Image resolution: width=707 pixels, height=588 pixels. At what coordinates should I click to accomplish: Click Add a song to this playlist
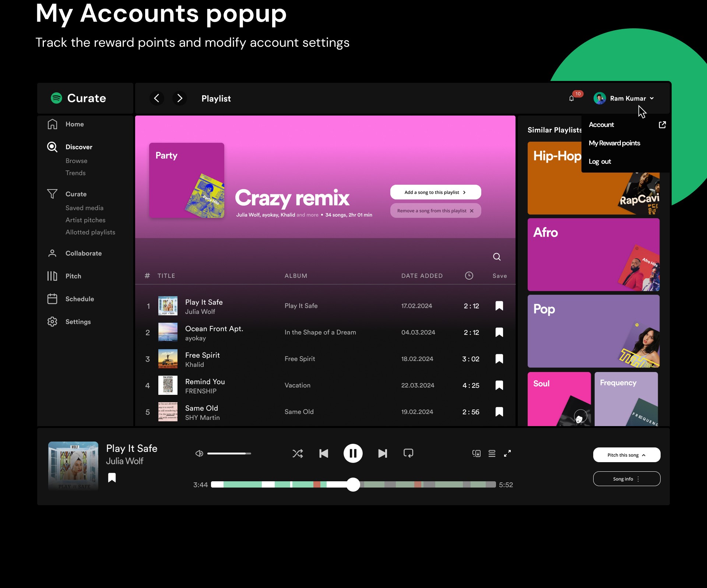(435, 192)
